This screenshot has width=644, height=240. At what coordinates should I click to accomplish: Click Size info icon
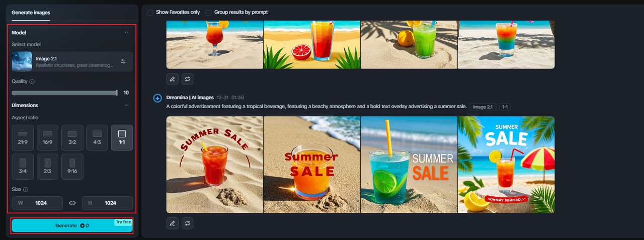(x=26, y=189)
